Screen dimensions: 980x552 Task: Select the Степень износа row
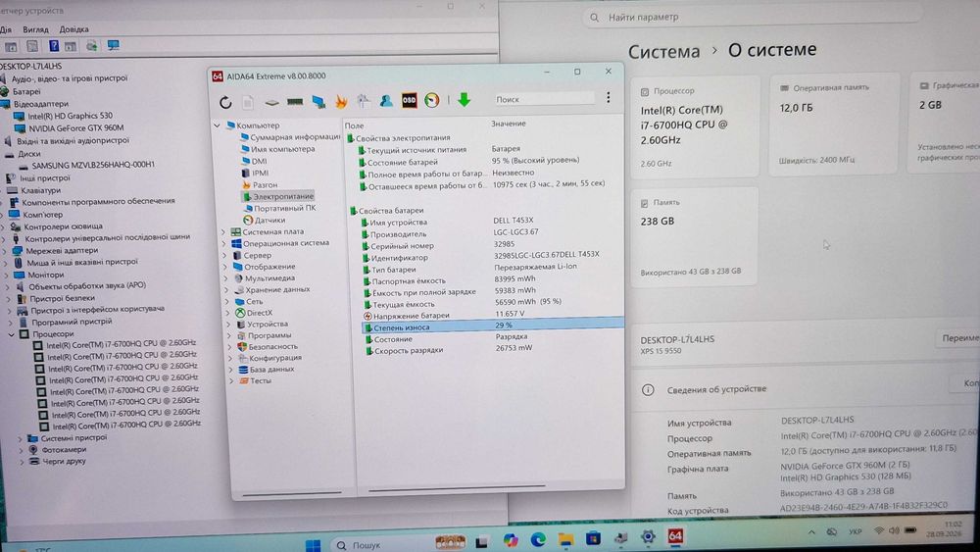[x=493, y=326]
